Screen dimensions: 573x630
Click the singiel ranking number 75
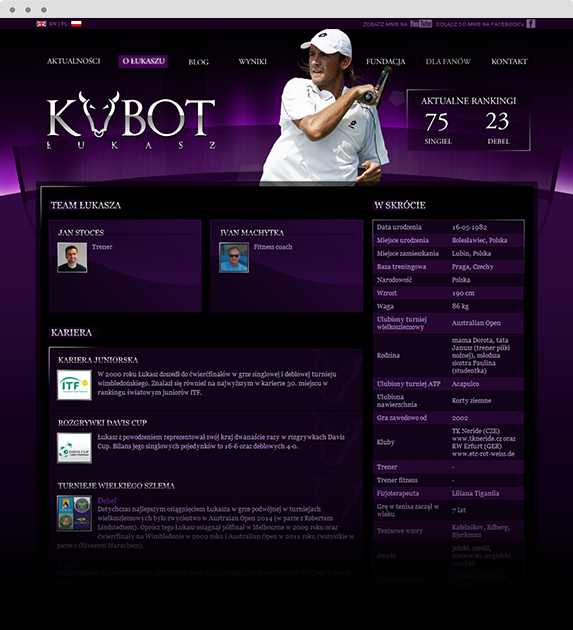pos(437,122)
